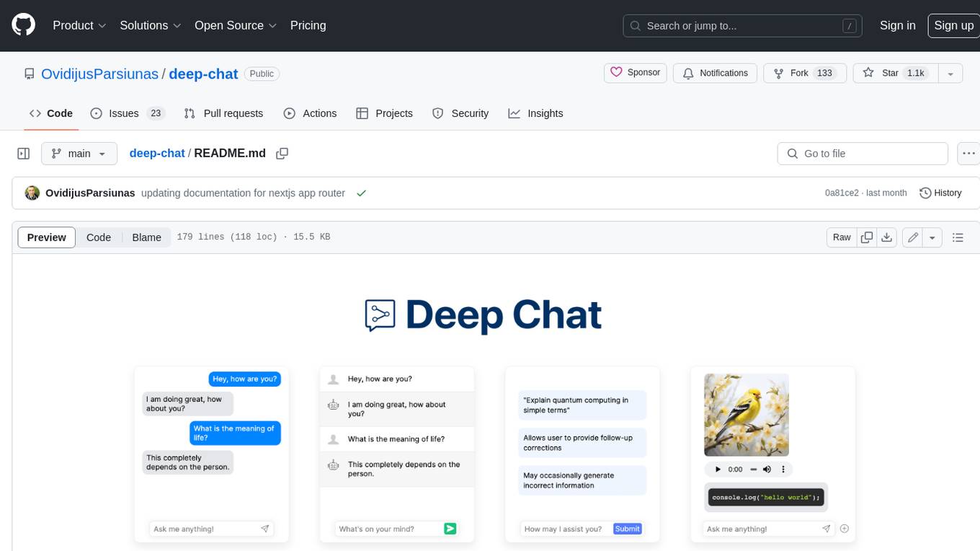The image size is (980, 551).
Task: Open the main branch selector
Action: click(79, 154)
